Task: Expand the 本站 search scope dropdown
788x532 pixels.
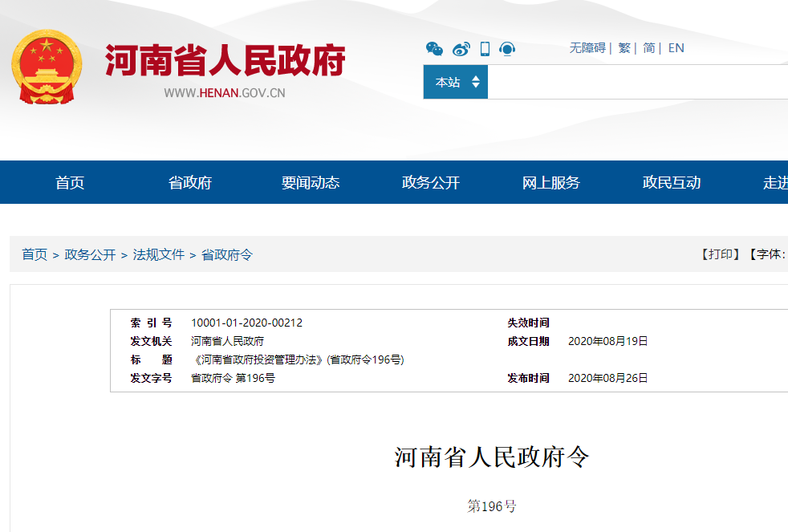Action: click(456, 82)
